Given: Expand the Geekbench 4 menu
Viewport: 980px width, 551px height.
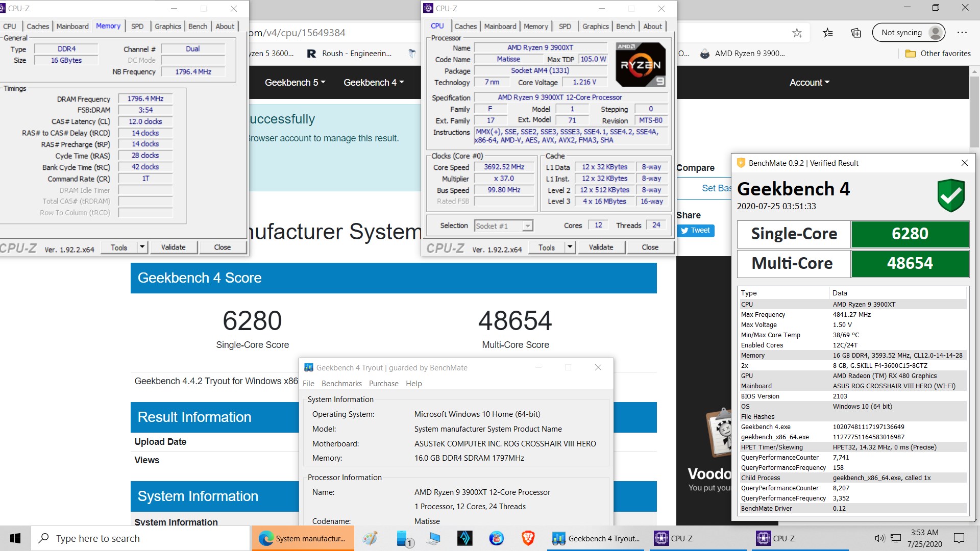Looking at the screenshot, I should click(373, 82).
